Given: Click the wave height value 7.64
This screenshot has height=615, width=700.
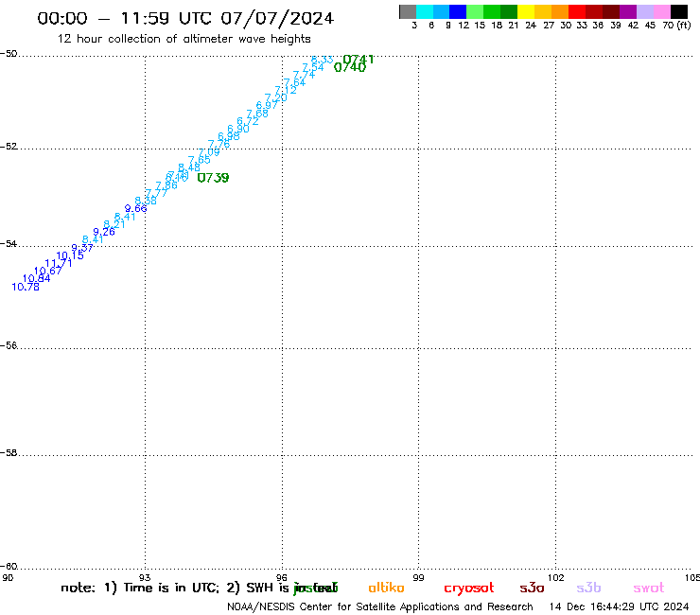Looking at the screenshot, I should coord(294,82).
